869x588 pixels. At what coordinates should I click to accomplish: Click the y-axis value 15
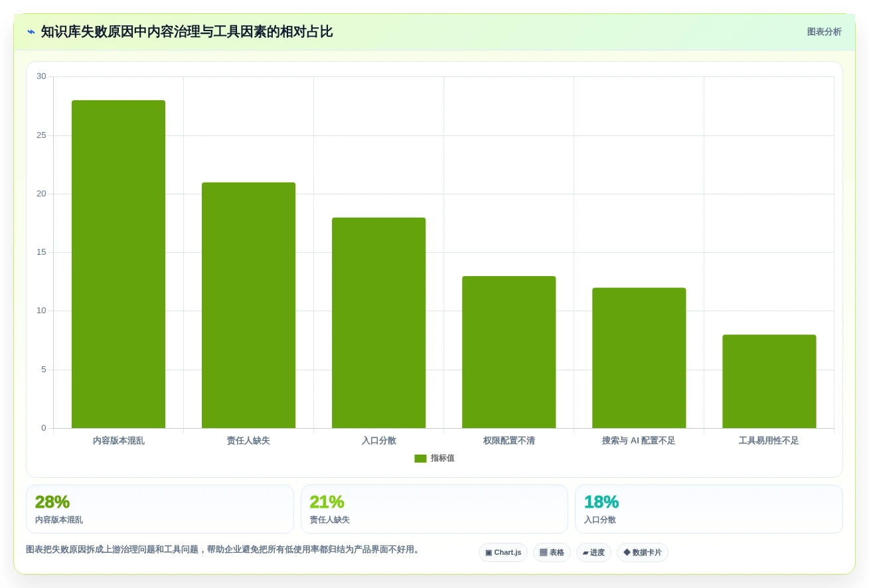pyautogui.click(x=41, y=252)
